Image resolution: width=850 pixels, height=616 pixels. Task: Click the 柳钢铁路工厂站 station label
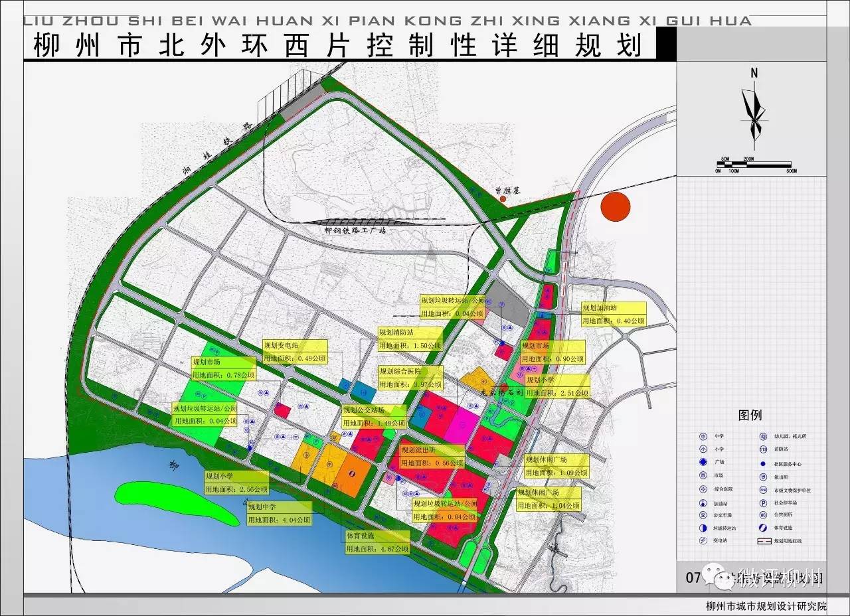point(355,231)
